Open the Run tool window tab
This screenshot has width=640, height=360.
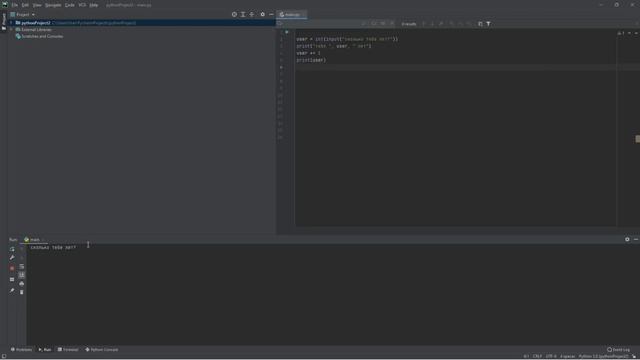click(x=45, y=350)
